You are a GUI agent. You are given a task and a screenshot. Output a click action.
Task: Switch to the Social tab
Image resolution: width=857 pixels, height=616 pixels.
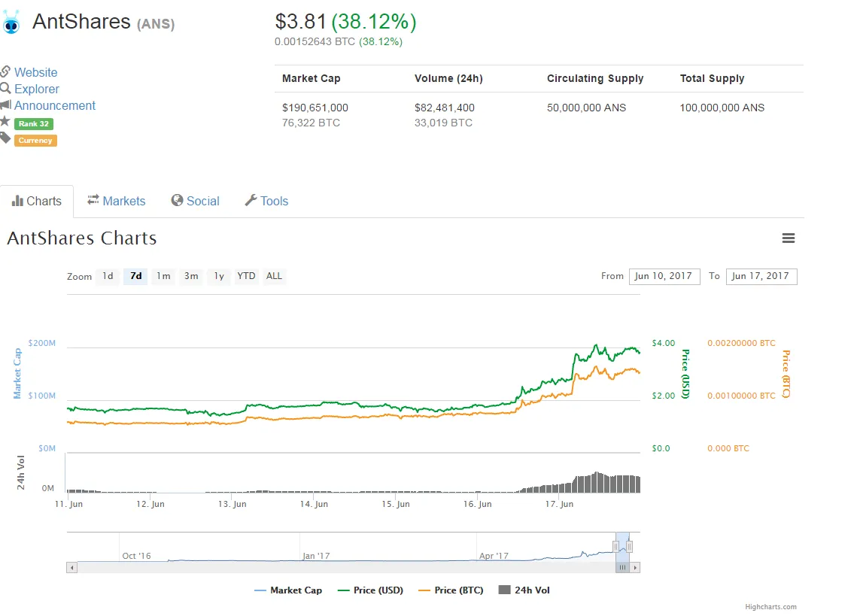(x=195, y=201)
